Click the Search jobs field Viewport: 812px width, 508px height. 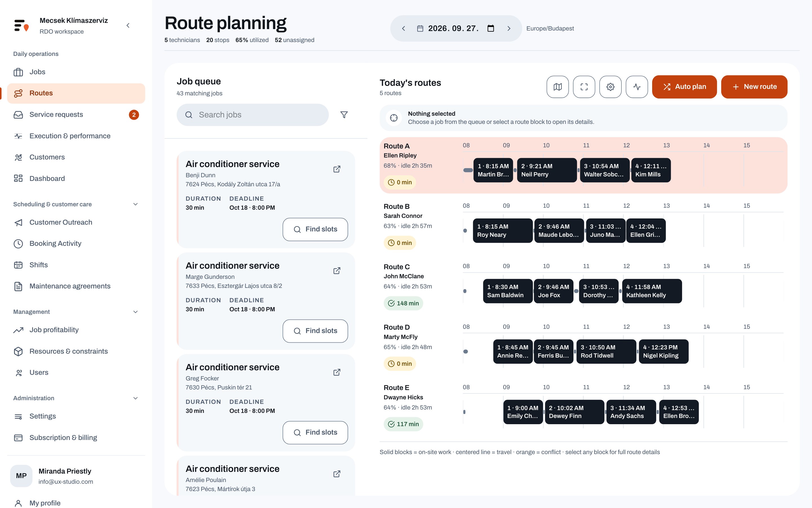(253, 115)
